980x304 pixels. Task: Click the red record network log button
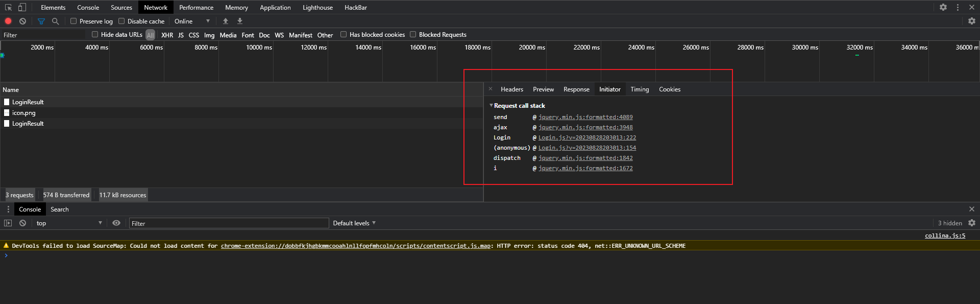click(x=8, y=21)
